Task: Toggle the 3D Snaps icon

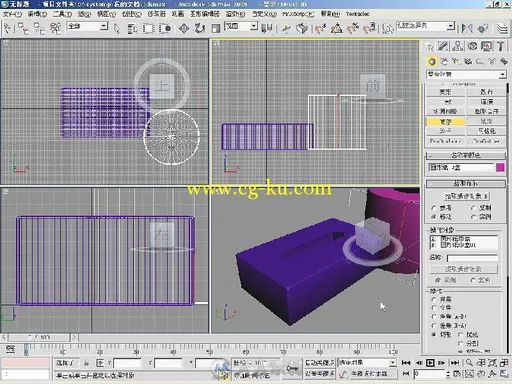Action: [320, 29]
